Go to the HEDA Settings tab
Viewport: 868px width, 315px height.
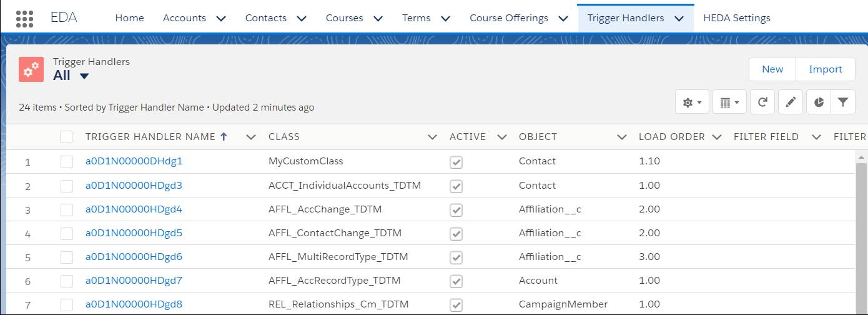point(737,18)
